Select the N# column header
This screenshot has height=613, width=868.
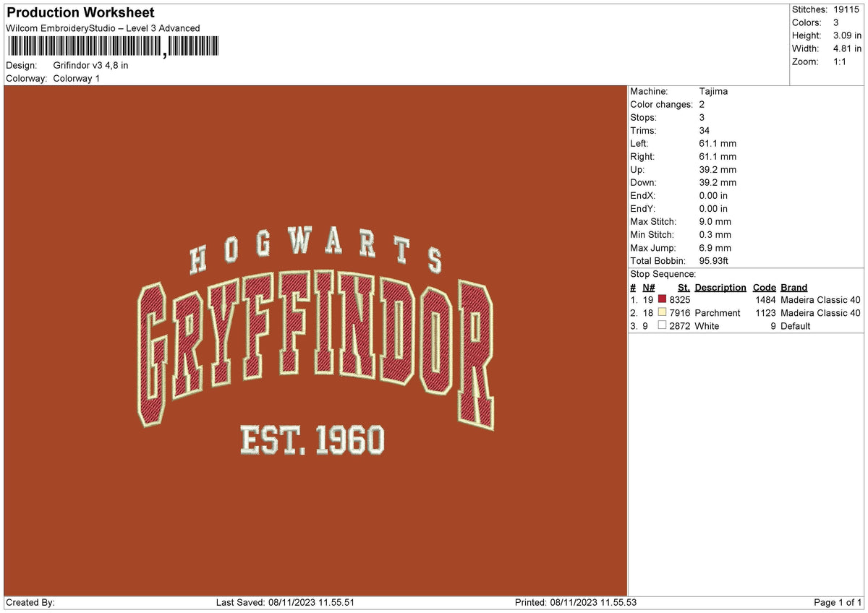(648, 288)
